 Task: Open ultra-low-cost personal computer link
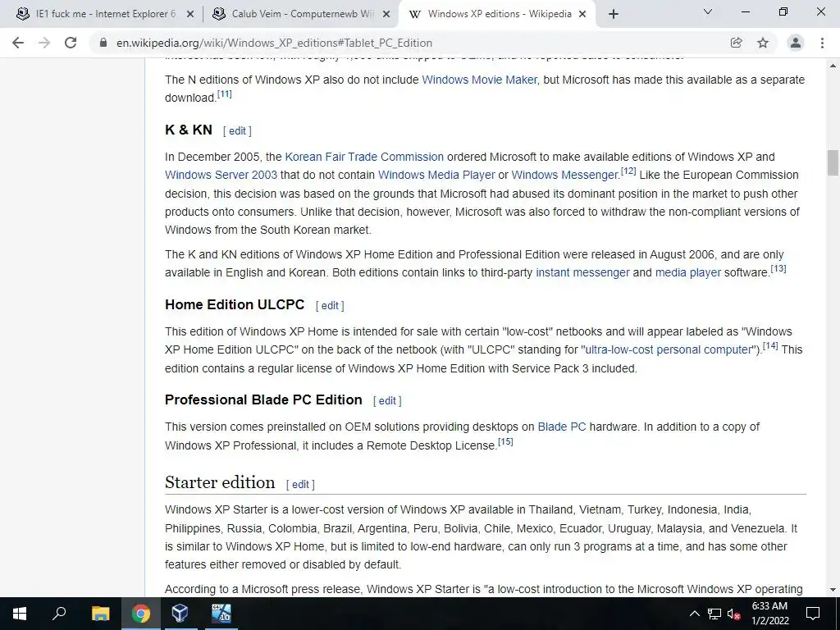(669, 349)
